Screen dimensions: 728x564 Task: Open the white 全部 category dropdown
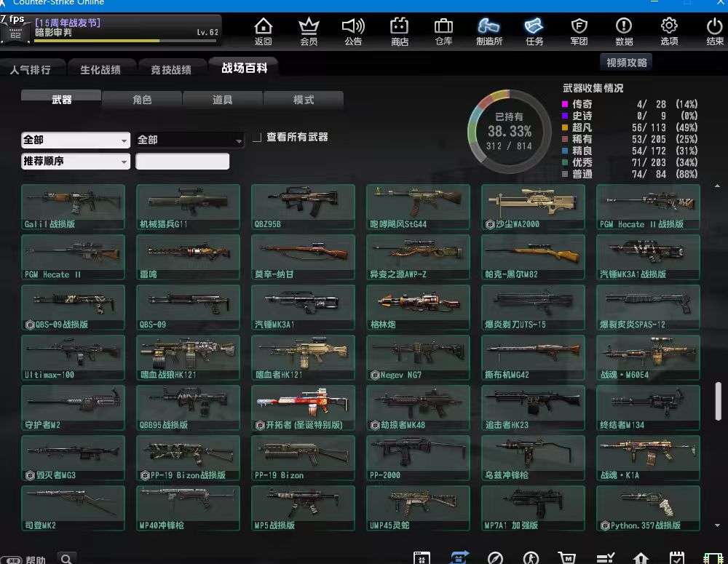[x=76, y=140]
